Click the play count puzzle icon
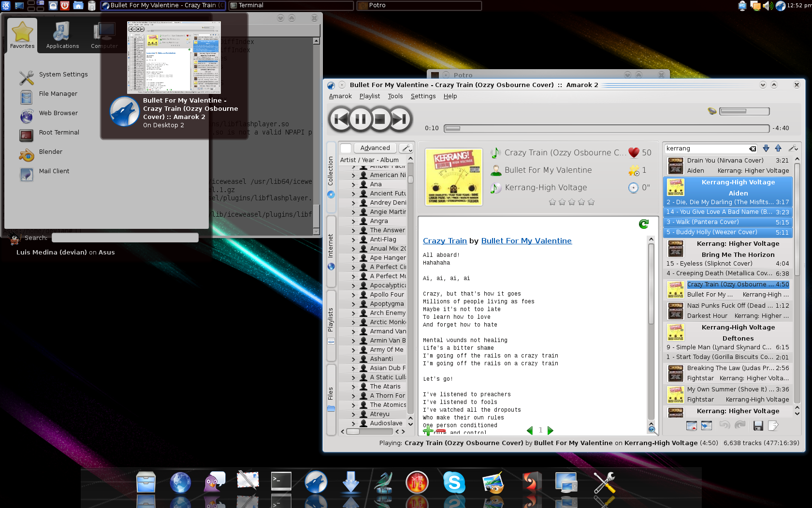The image size is (812, 508). coord(634,170)
